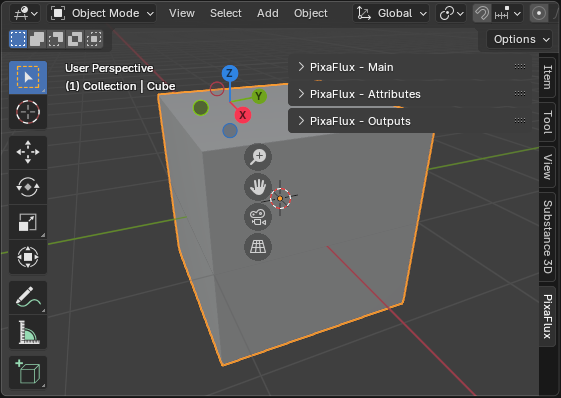Click the 3D cursor in viewport

280,198
